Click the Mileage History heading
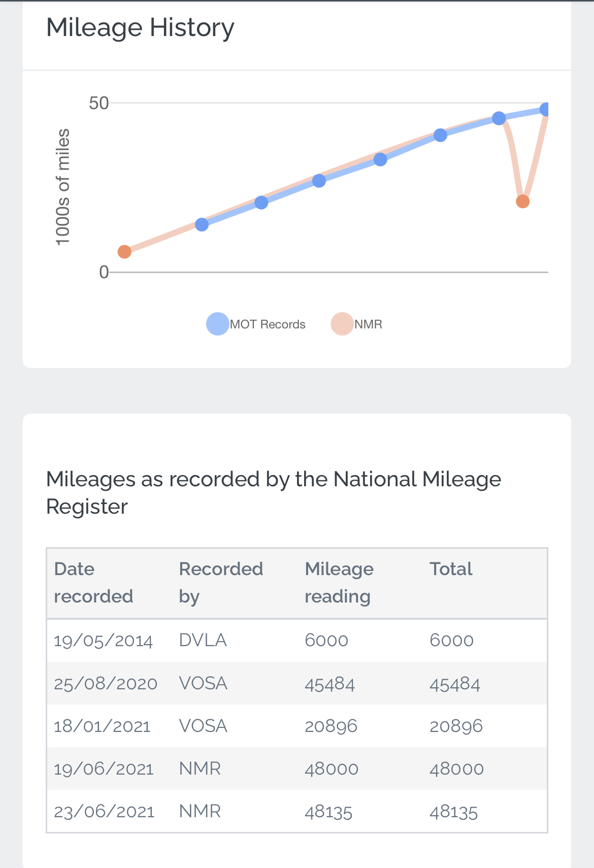 click(140, 27)
